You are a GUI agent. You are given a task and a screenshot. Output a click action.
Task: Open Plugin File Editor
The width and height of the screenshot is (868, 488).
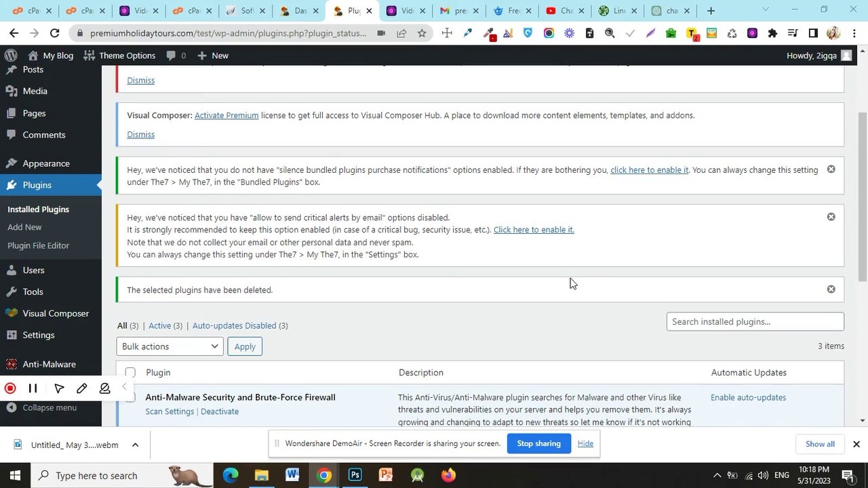click(x=38, y=245)
